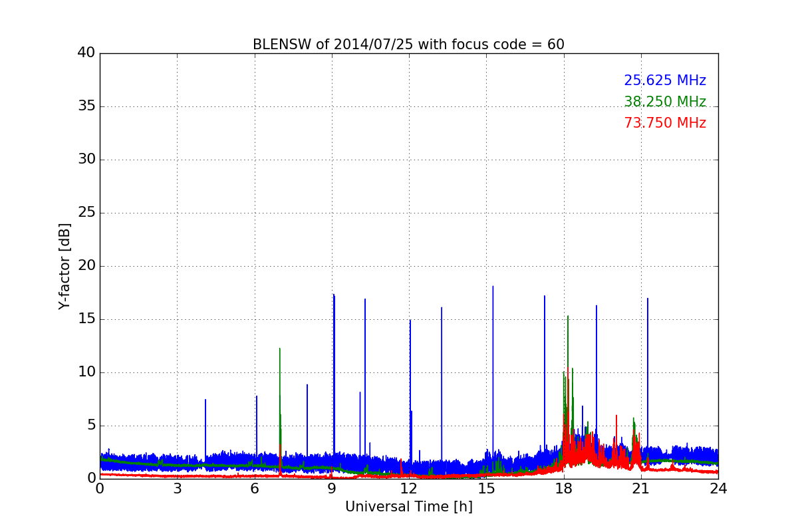Click the x-axis tick label 21

coord(640,488)
